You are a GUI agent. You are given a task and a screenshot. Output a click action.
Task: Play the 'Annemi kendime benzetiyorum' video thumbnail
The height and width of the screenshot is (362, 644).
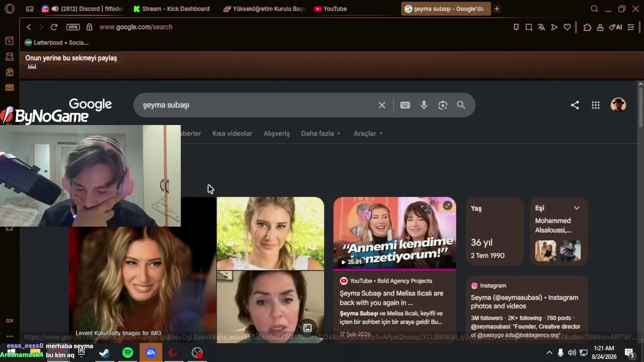395,233
